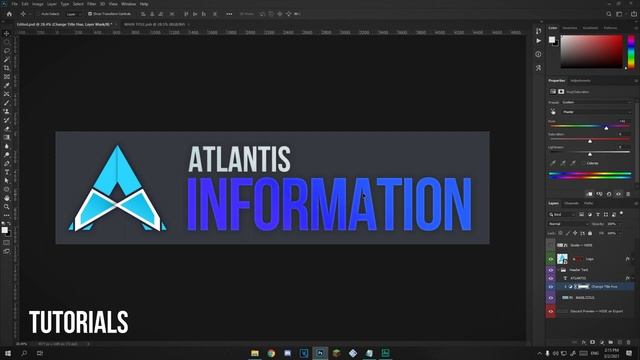Show the hidden top Guide layer
The height and width of the screenshot is (360, 640).
pyautogui.click(x=551, y=245)
